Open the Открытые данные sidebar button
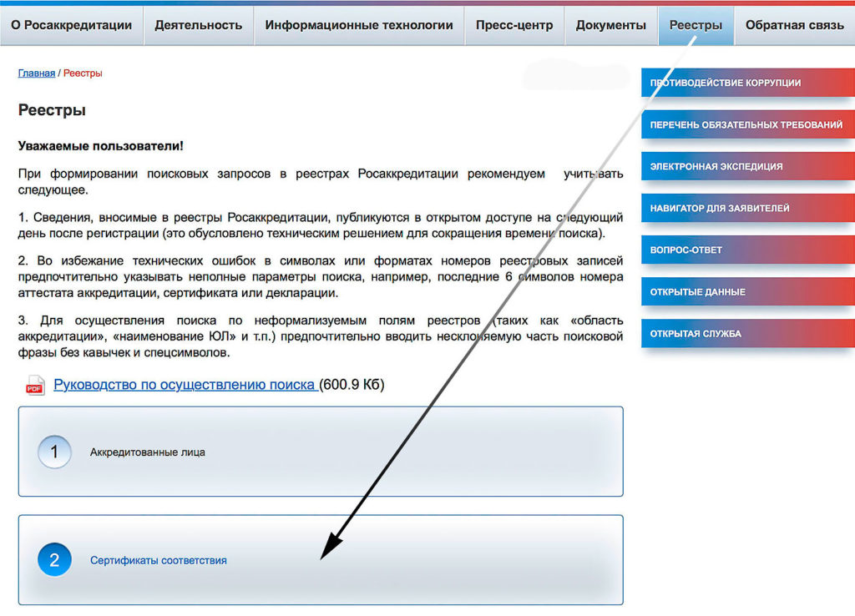Viewport: 855px width, 616px height. pos(748,291)
